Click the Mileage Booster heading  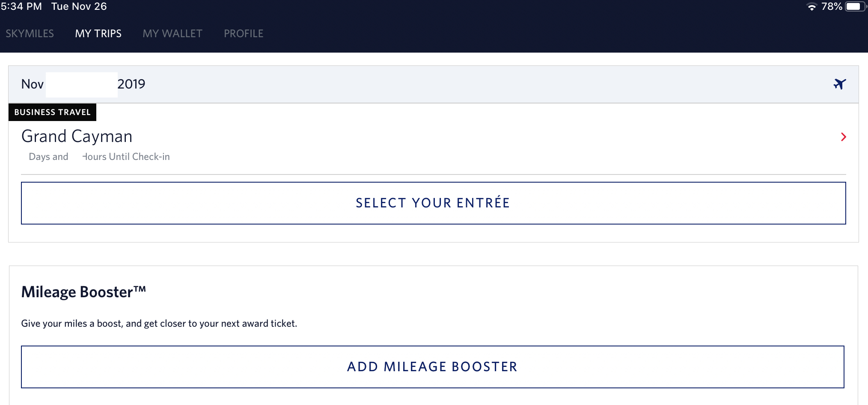(84, 292)
